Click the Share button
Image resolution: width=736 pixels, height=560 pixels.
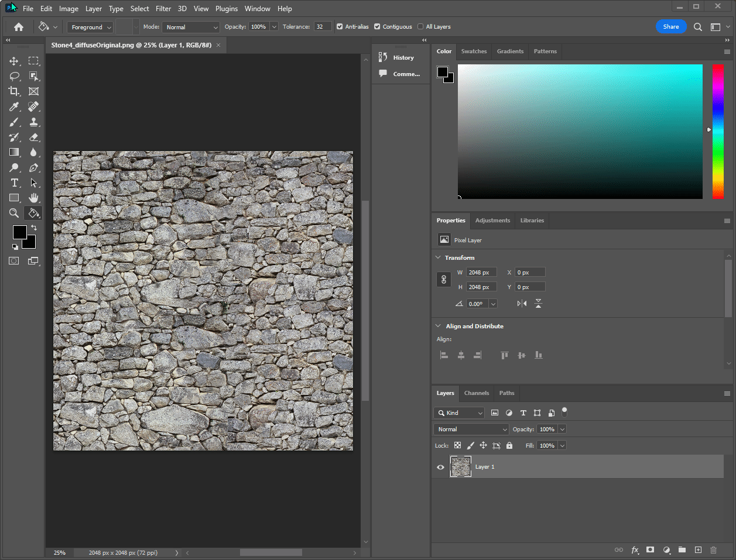click(671, 26)
